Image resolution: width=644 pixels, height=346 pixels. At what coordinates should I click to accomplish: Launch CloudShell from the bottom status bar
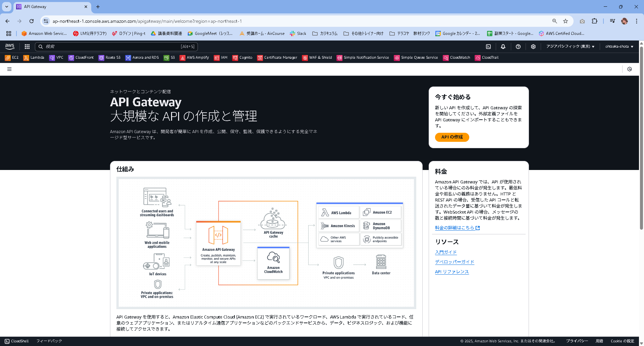click(16, 341)
